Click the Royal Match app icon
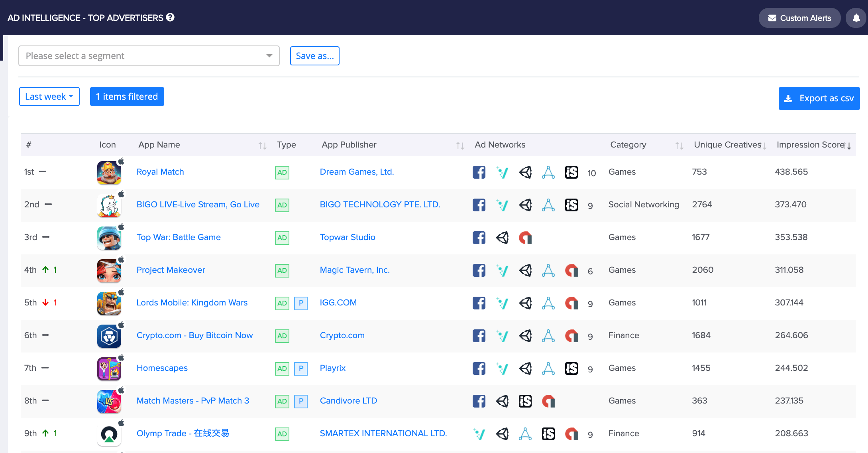868x453 pixels. pyautogui.click(x=109, y=172)
